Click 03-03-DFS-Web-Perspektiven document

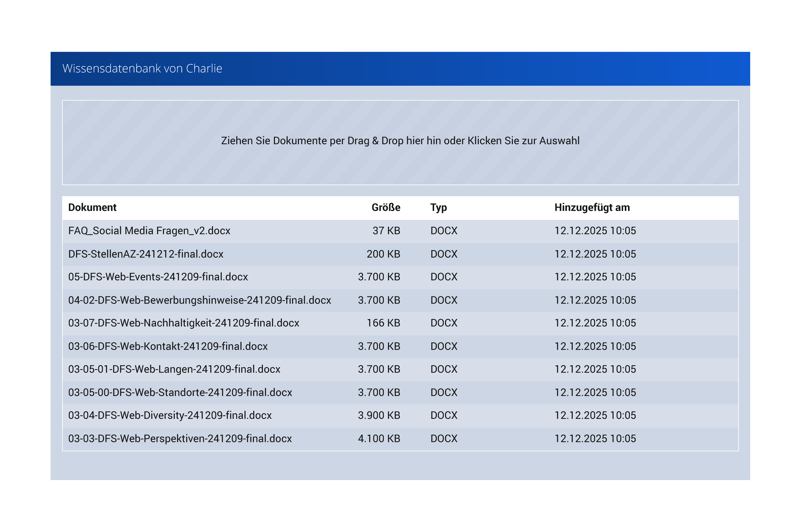pos(180,439)
